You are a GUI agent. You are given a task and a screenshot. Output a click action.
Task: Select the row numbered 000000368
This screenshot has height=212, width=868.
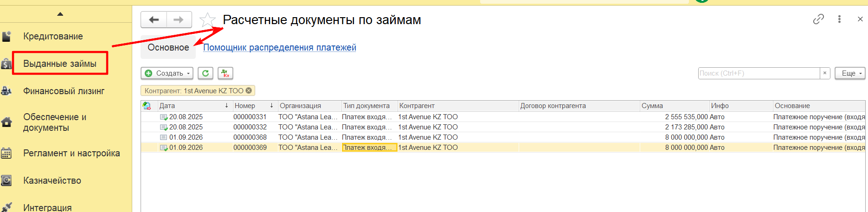(503, 137)
